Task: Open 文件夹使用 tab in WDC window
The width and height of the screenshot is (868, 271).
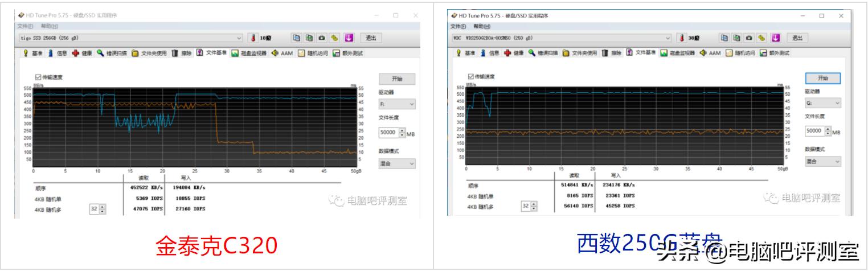Action: [579, 53]
